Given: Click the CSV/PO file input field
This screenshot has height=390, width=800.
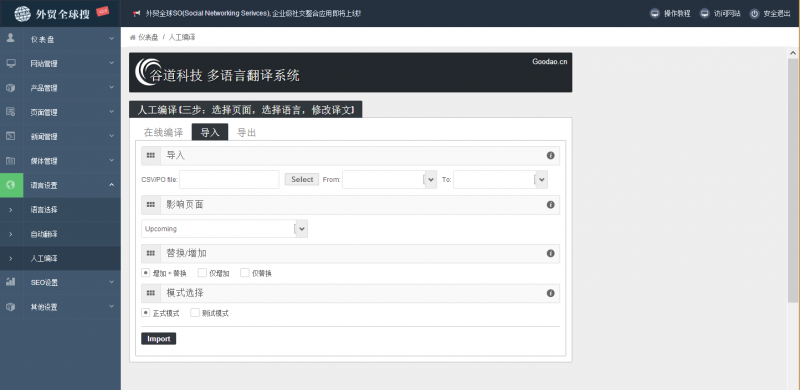Looking at the screenshot, I should coord(229,180).
